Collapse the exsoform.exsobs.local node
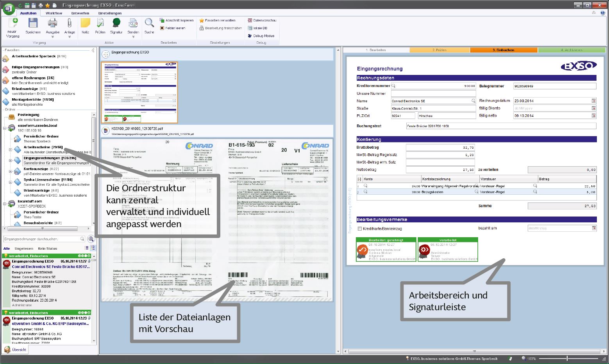The width and height of the screenshot is (609, 364). pos(5,128)
